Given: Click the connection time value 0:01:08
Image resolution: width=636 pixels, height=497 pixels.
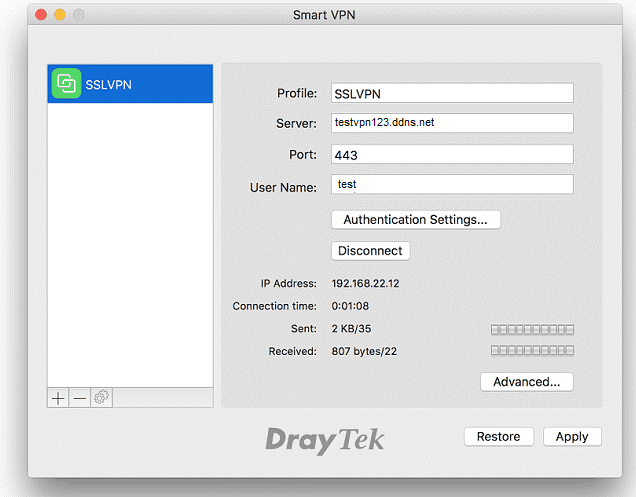Looking at the screenshot, I should tap(350, 306).
